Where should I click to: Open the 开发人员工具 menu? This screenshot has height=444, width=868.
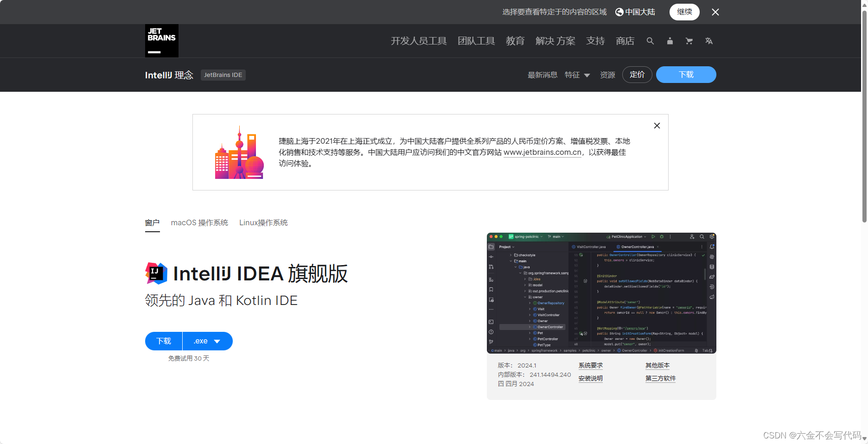pyautogui.click(x=419, y=41)
